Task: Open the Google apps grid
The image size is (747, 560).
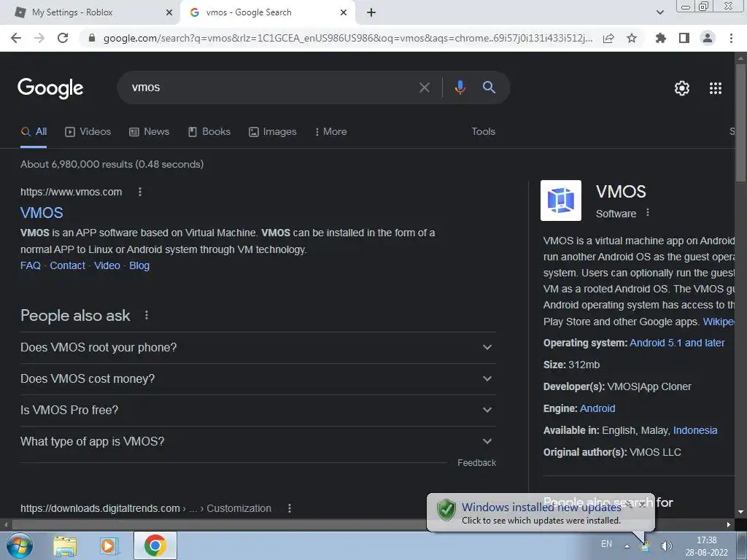Action: 716,88
